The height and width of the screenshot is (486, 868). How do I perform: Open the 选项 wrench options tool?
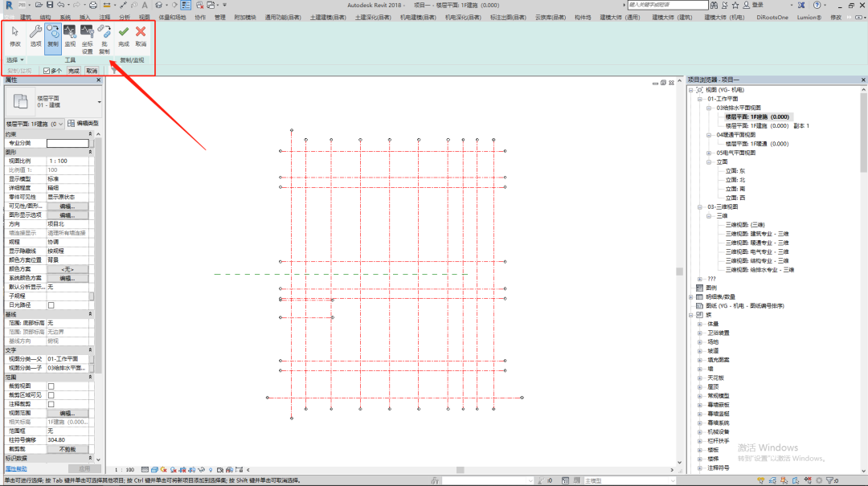[x=35, y=36]
